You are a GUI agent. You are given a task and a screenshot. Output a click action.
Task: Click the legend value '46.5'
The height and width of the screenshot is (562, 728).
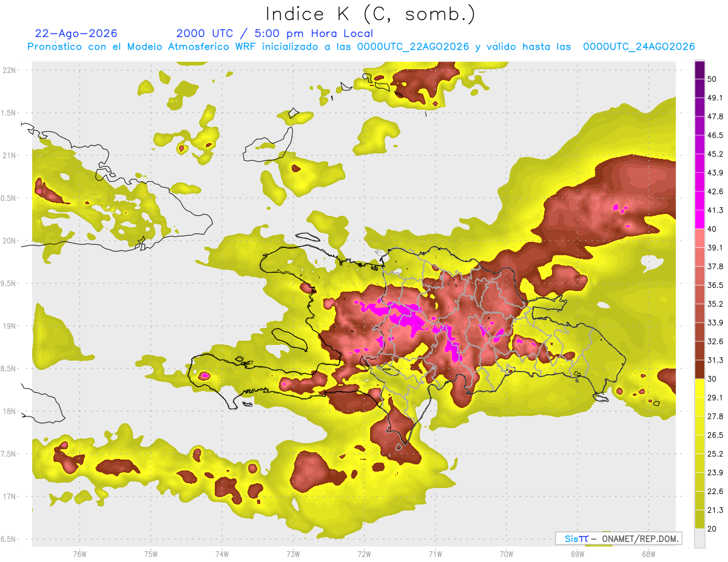click(x=715, y=135)
